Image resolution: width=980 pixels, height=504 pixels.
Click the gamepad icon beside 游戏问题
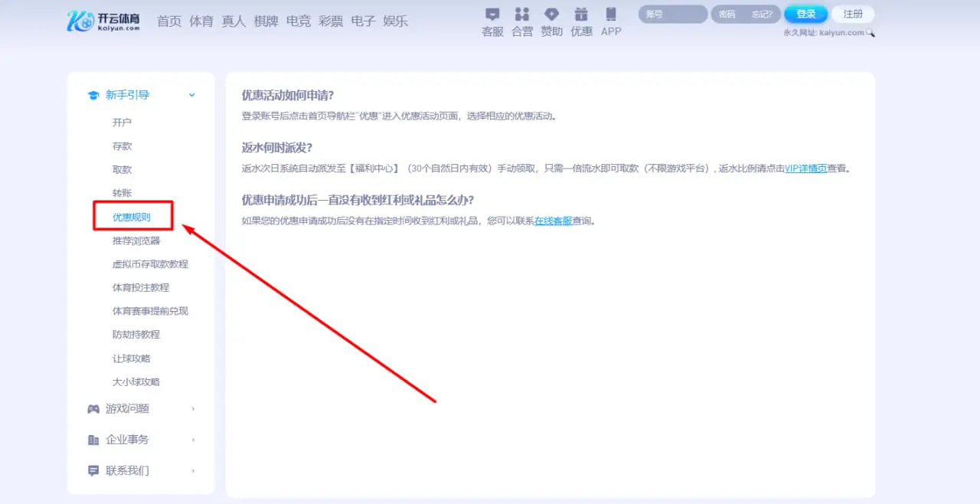(x=93, y=408)
